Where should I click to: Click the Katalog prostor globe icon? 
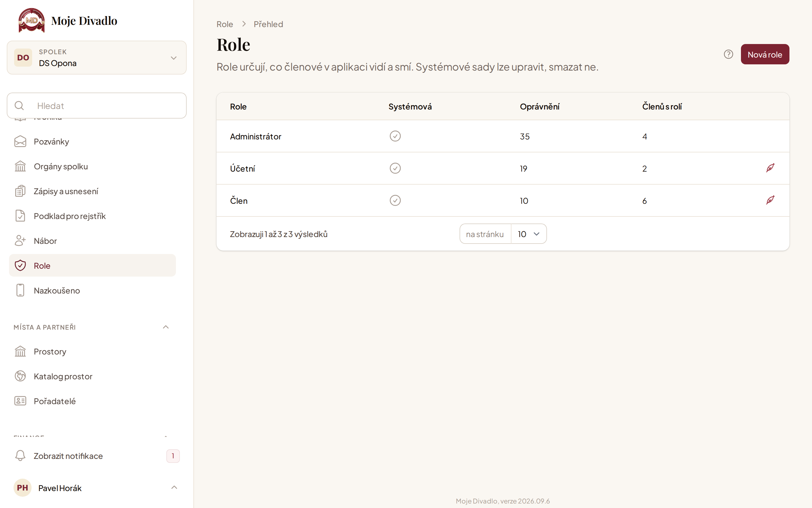click(20, 376)
